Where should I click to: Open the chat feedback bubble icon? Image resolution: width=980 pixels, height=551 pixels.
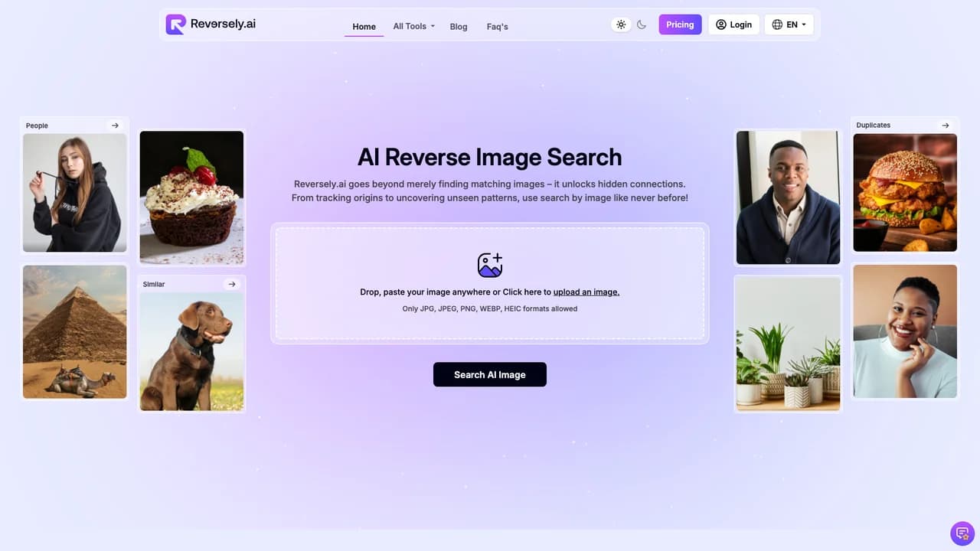(962, 533)
